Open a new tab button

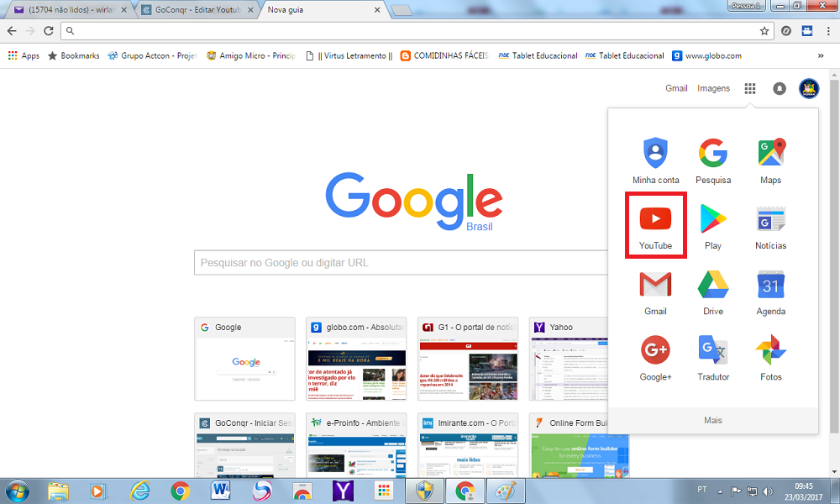click(402, 10)
